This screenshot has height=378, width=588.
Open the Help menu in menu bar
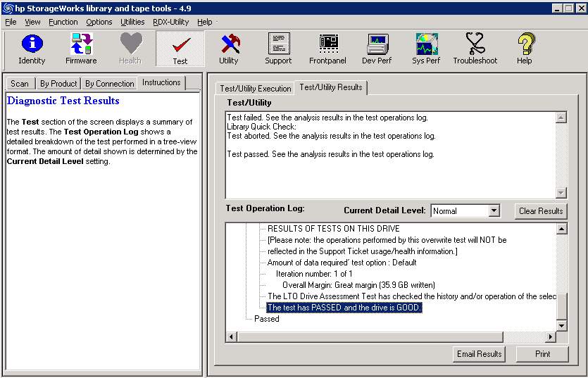[205, 22]
